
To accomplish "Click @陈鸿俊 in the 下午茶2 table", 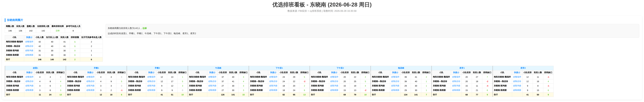I will (334, 86).
